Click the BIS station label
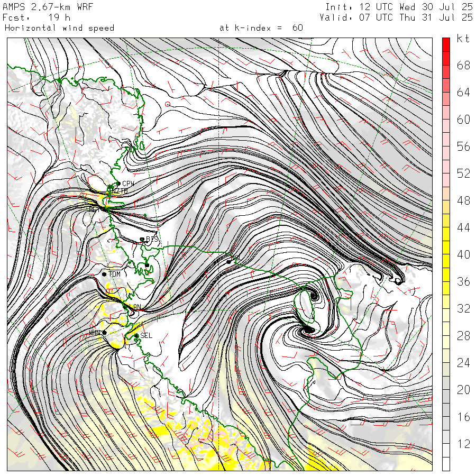Viewport: 476px width, 476px height. coord(152,239)
